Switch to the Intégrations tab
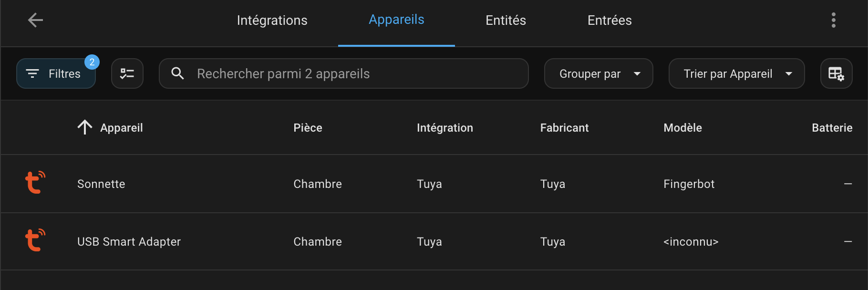 (x=272, y=21)
